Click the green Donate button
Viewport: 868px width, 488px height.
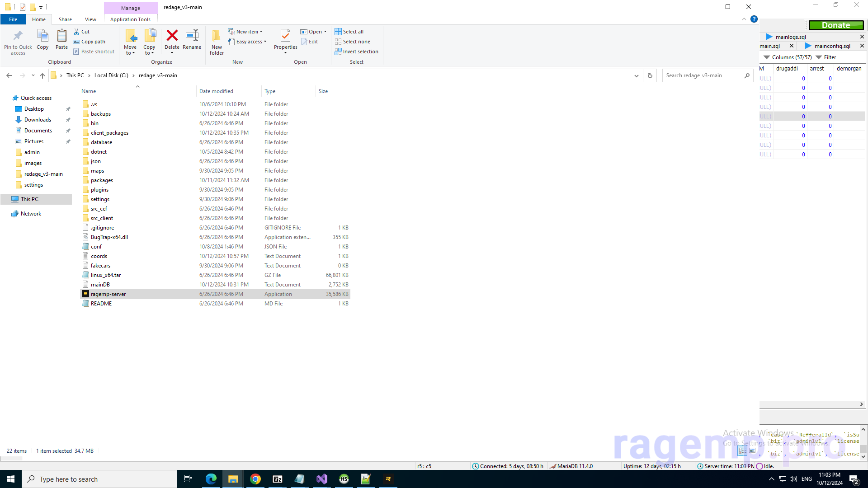(836, 25)
